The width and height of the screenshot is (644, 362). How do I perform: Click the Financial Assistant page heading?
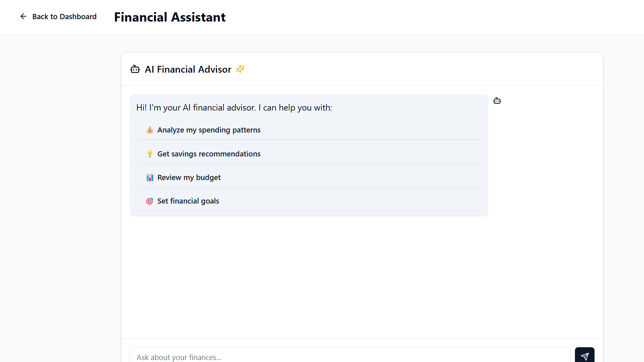[170, 17]
